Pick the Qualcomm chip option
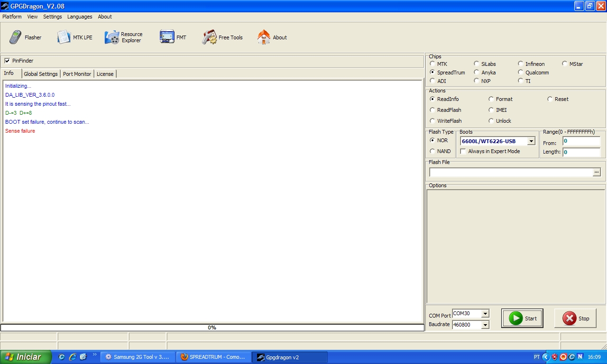Viewport: 607px width, 364px height. [x=521, y=73]
